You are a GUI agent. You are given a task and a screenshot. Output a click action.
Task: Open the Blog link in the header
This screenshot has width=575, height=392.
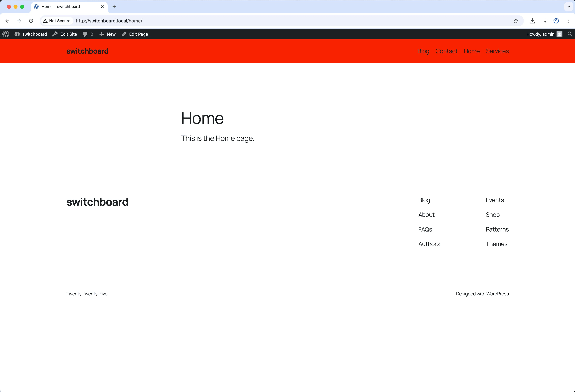point(423,51)
